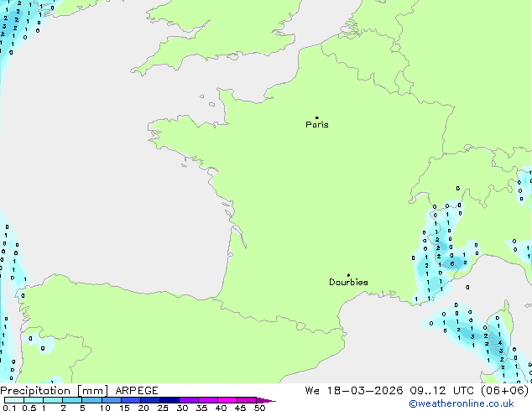Pick the 0.1–0.5 mm legend swatch
The width and height of the screenshot is (532, 411).
coord(14,400)
